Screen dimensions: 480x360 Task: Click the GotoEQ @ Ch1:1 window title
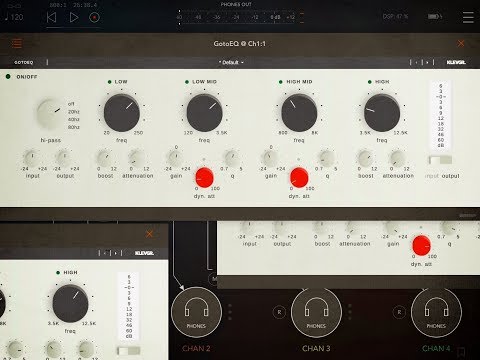click(240, 44)
